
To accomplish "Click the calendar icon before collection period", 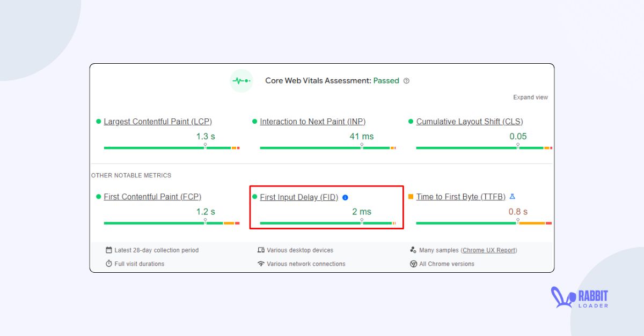I will click(108, 250).
